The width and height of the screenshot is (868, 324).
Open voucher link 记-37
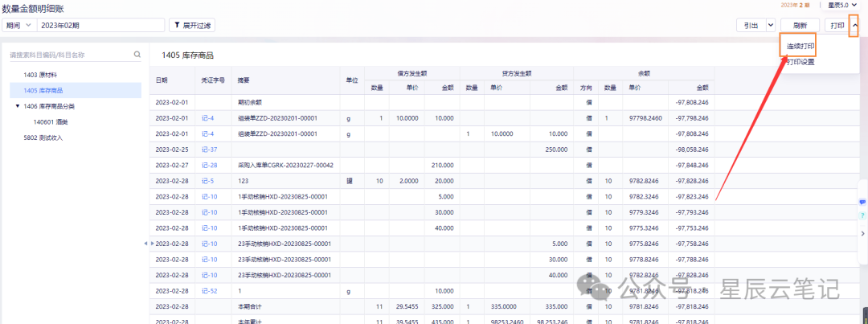(209, 150)
